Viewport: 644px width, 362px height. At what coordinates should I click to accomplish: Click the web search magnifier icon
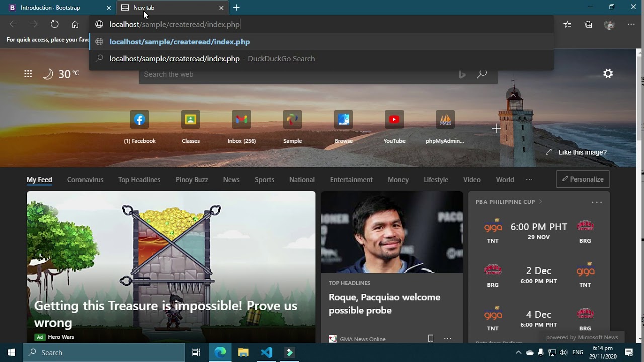(x=482, y=74)
